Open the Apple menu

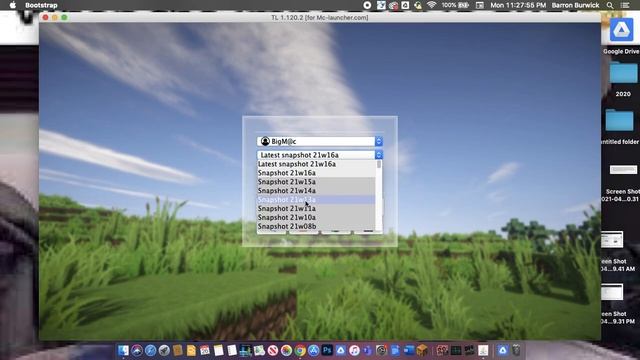tap(13, 5)
